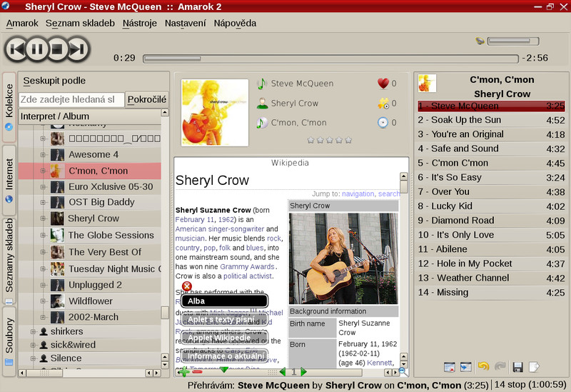Viewport: 571px width, 392px height.
Task: Add an applet with the green plus
Action: tap(184, 372)
